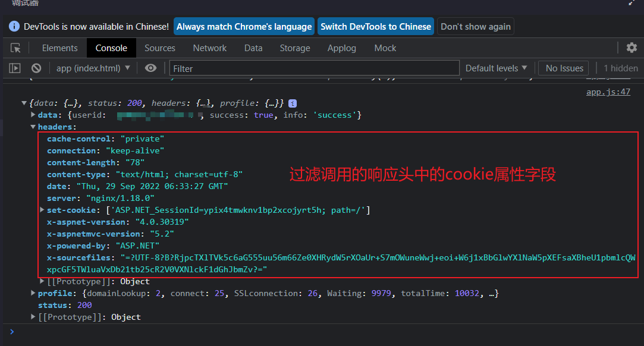Click the resize icon at top right
Viewport: 644px width, 346px height.
(x=632, y=2)
